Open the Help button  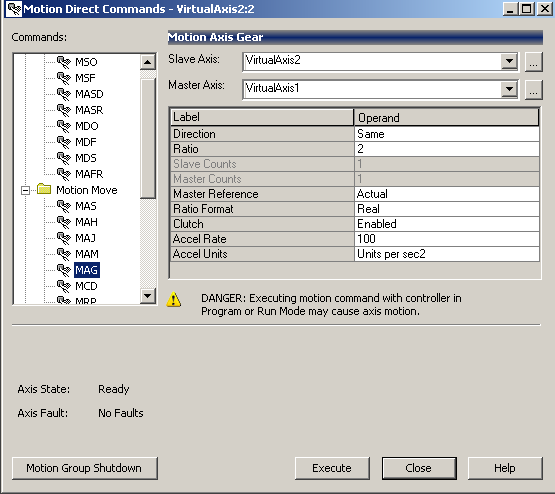point(505,468)
